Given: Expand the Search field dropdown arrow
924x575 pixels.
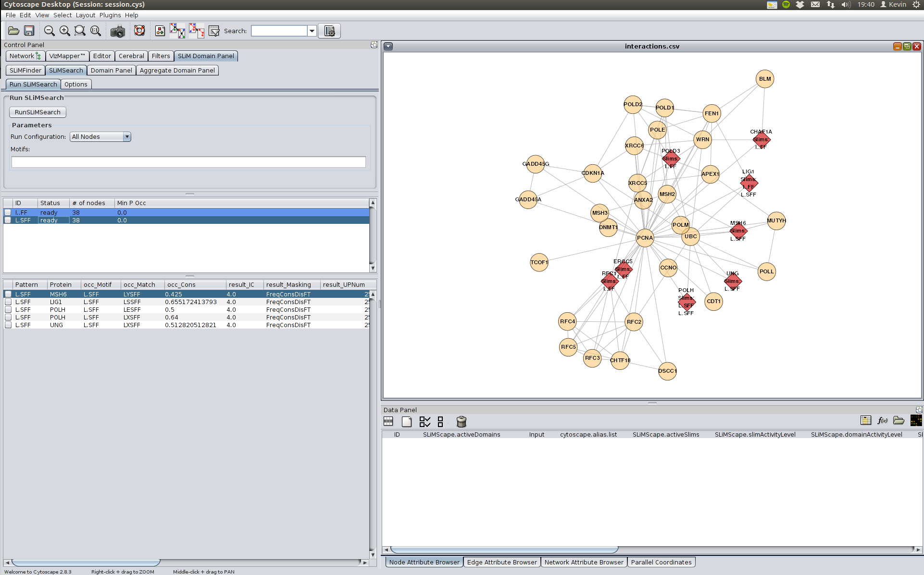Looking at the screenshot, I should tap(312, 31).
